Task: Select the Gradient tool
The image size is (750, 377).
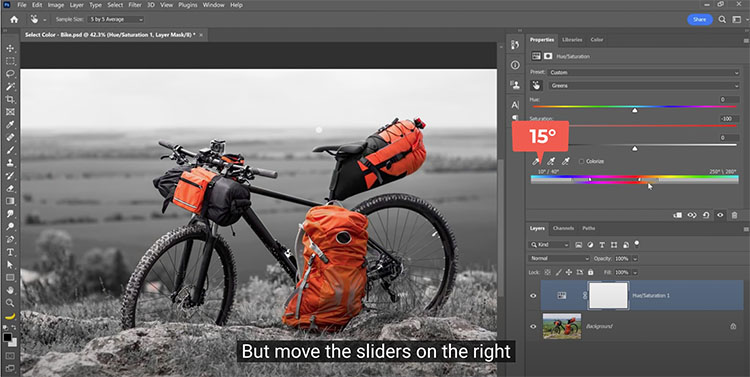Action: (10, 201)
